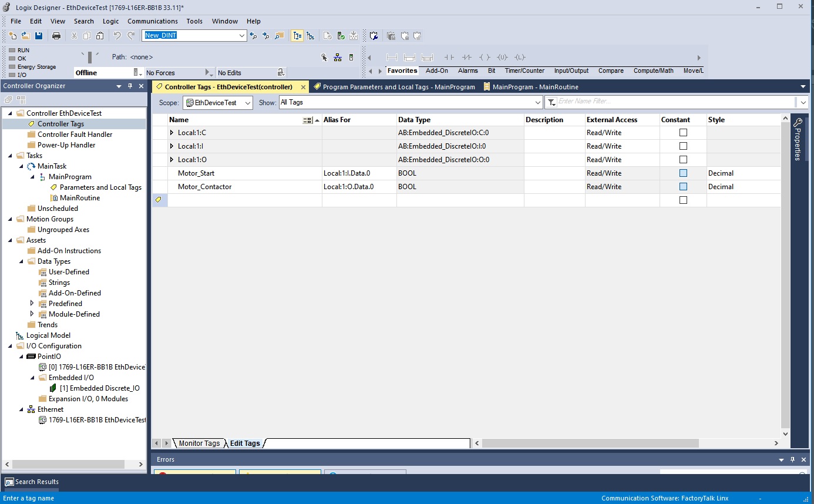Expand the Local:1:O tag
The image size is (814, 504).
[172, 160]
